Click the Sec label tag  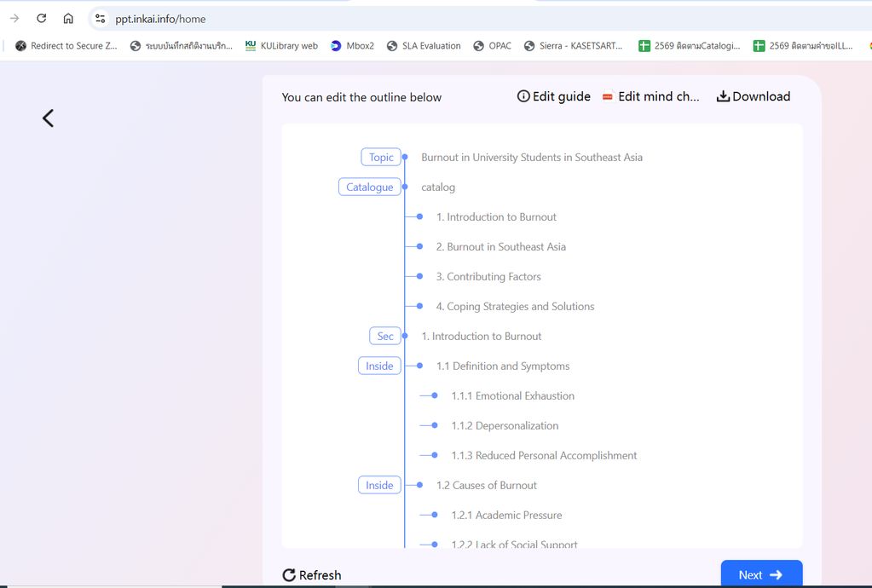(x=385, y=337)
